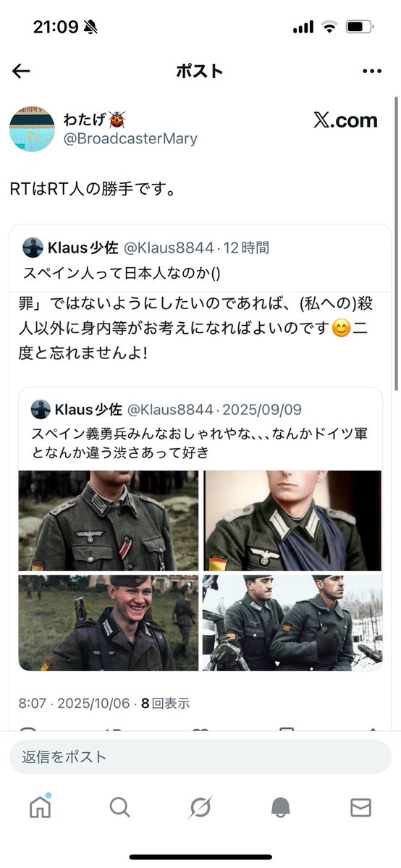The width and height of the screenshot is (401, 868).
Task: View top-right soldier with sling photo
Action: coord(292,521)
